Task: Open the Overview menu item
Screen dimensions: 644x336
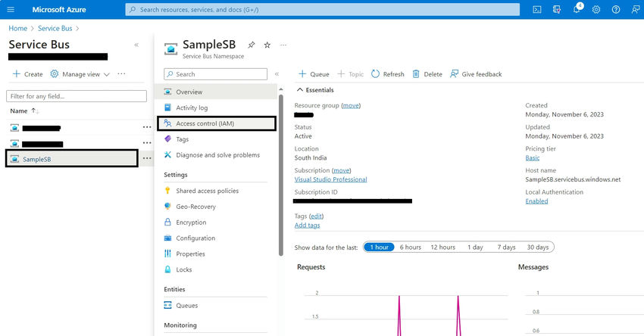Action: [x=217, y=92]
